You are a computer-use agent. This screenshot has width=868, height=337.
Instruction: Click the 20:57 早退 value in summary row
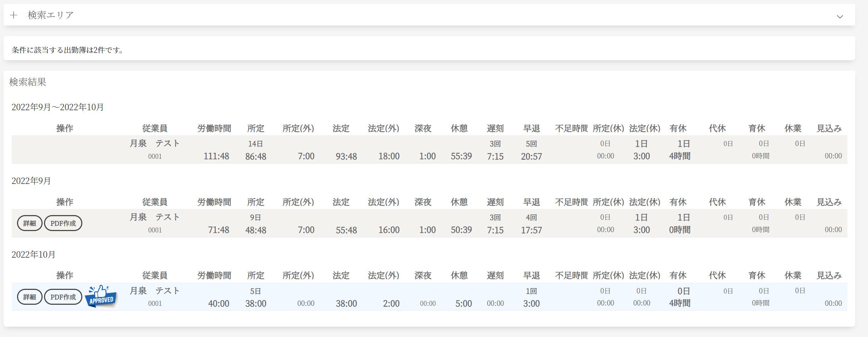point(531,156)
